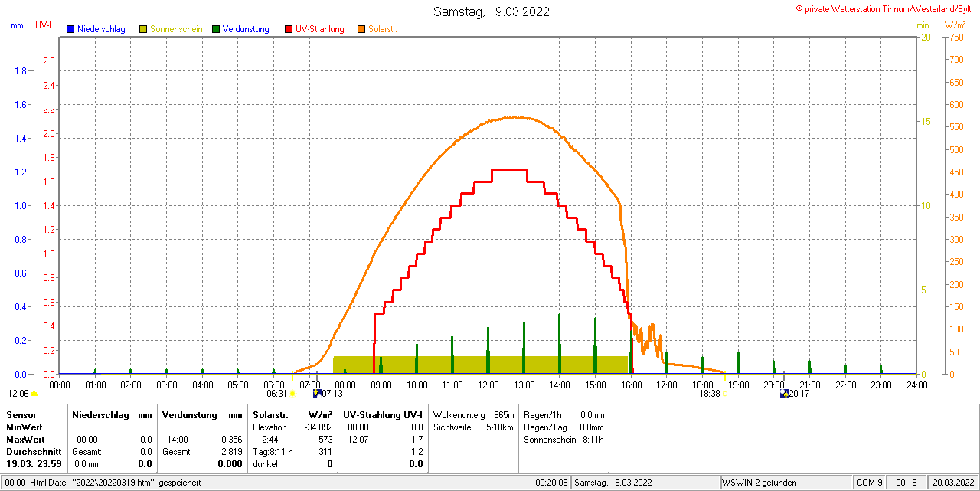The height and width of the screenshot is (491, 980).
Task: Select the Verdunstung legend label
Action: coord(246,29)
